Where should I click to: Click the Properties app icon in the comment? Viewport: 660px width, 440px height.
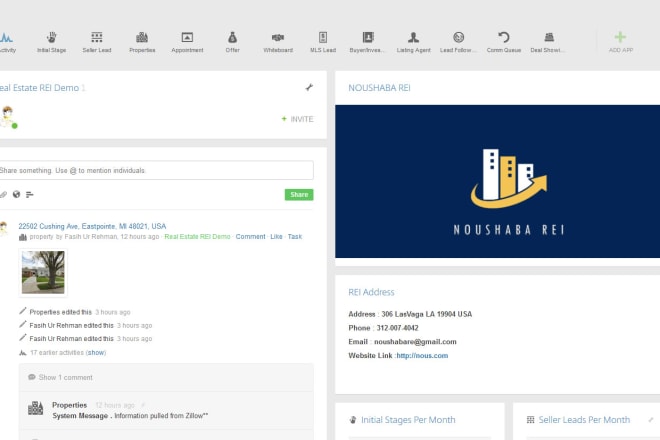click(x=35, y=408)
